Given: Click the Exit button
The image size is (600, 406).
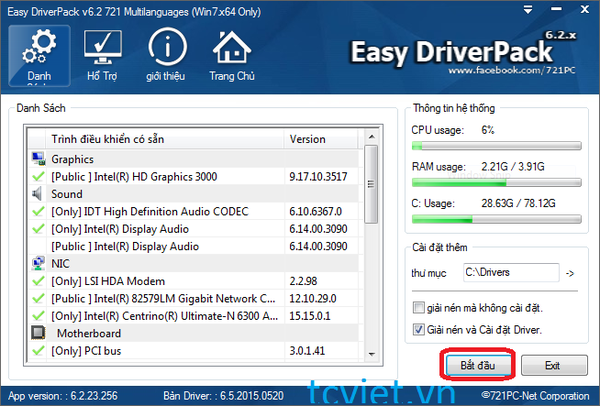Looking at the screenshot, I should click(x=554, y=365).
